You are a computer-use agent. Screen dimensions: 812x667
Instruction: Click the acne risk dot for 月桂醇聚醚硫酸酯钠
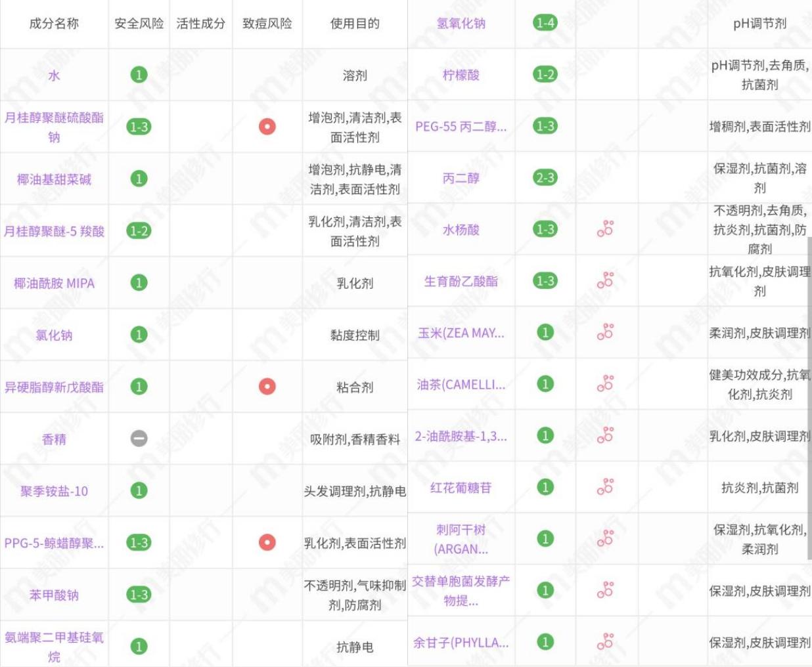click(268, 125)
